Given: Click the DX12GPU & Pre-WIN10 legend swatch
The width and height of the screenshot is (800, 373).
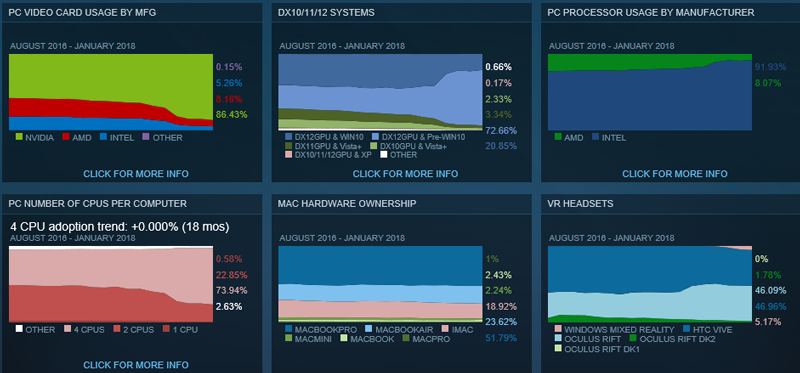Looking at the screenshot, I should click(x=375, y=137).
